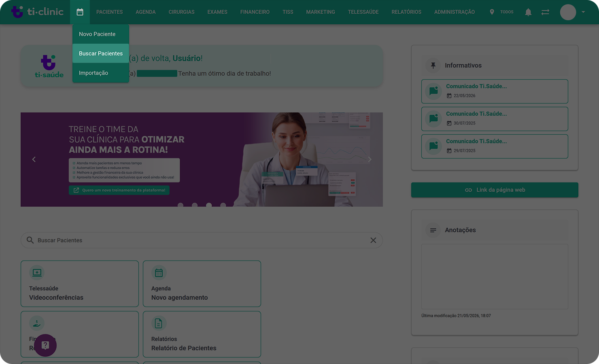The image size is (599, 364).
Task: Click the swap arrows icon in the header
Action: pyautogui.click(x=545, y=12)
